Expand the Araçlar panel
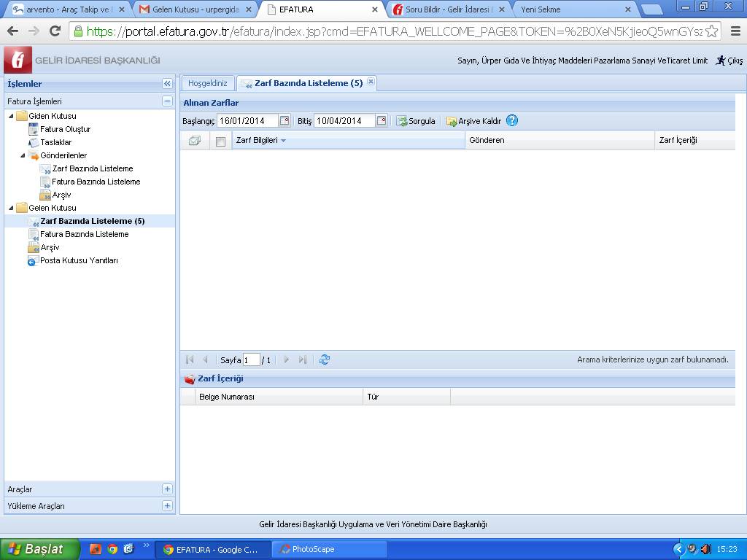This screenshot has width=747, height=560. (167, 489)
